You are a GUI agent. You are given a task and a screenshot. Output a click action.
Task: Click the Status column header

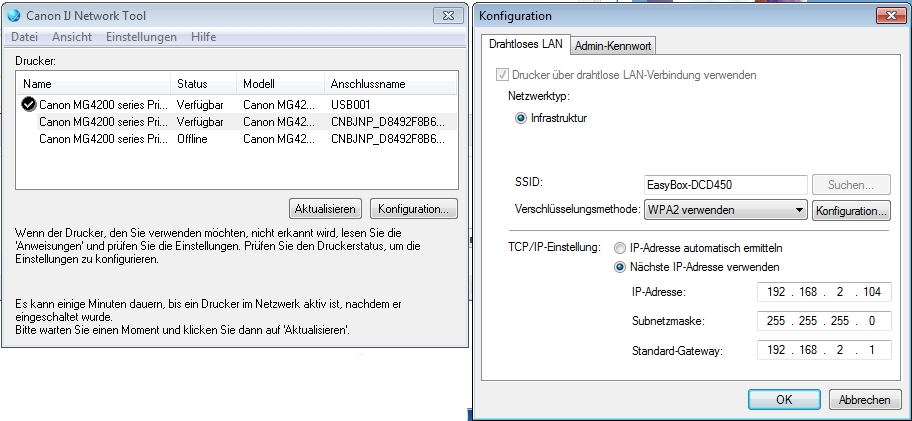204,84
